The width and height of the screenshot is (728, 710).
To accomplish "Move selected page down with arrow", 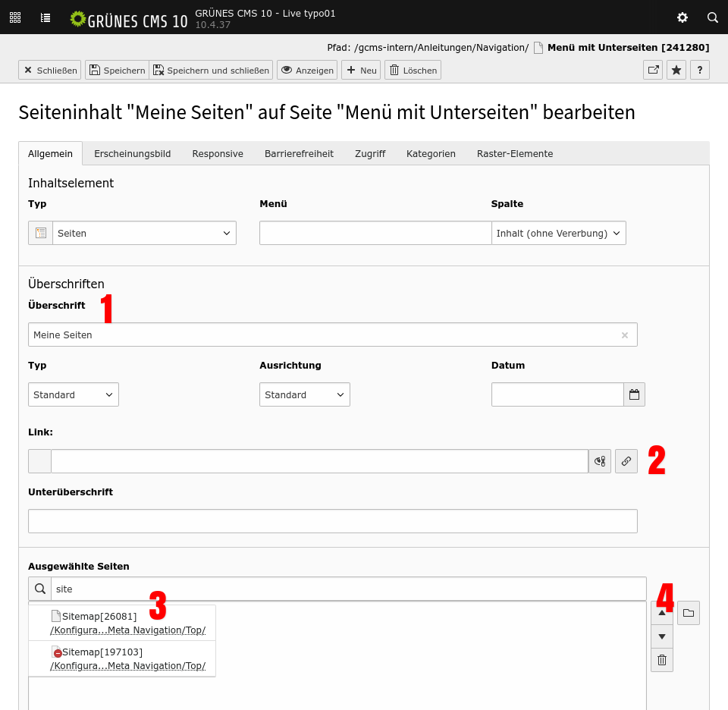I will click(662, 636).
